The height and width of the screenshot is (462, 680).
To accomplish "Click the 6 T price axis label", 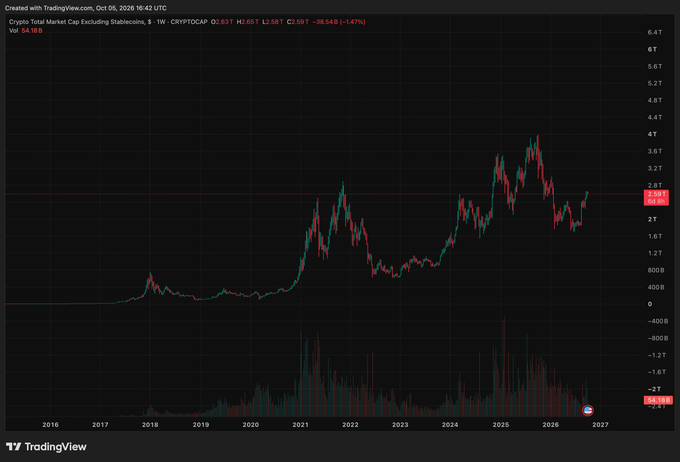I will point(652,49).
